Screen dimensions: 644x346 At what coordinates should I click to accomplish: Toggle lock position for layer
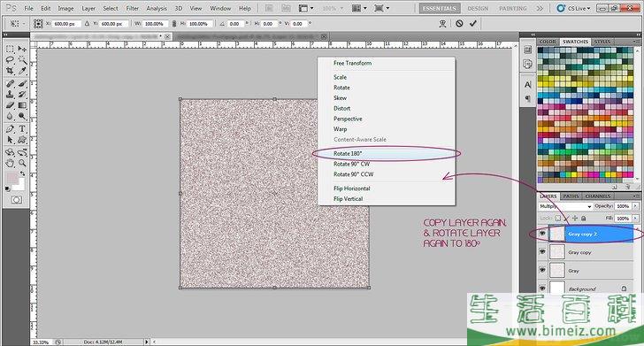coord(575,219)
